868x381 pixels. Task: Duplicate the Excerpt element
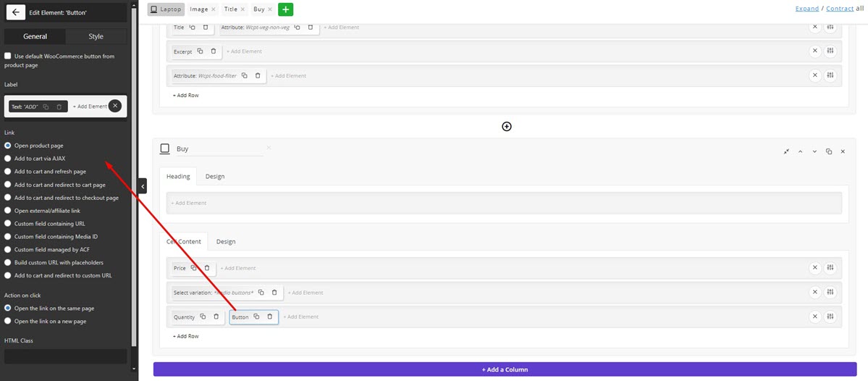pos(201,51)
